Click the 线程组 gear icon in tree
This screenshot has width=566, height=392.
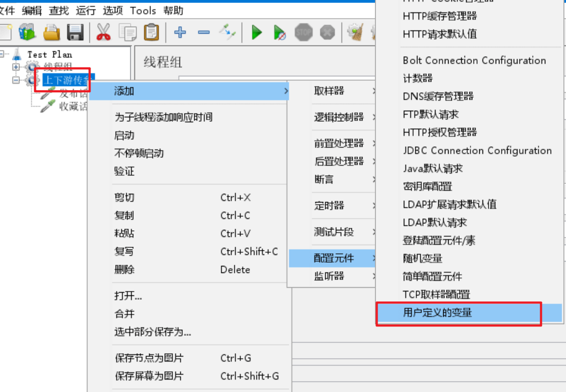pyautogui.click(x=32, y=67)
